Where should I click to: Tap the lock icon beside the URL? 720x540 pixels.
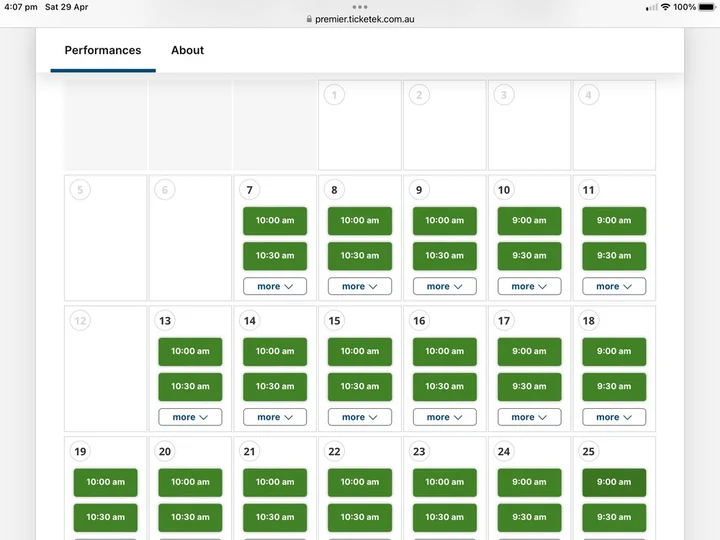pyautogui.click(x=309, y=19)
